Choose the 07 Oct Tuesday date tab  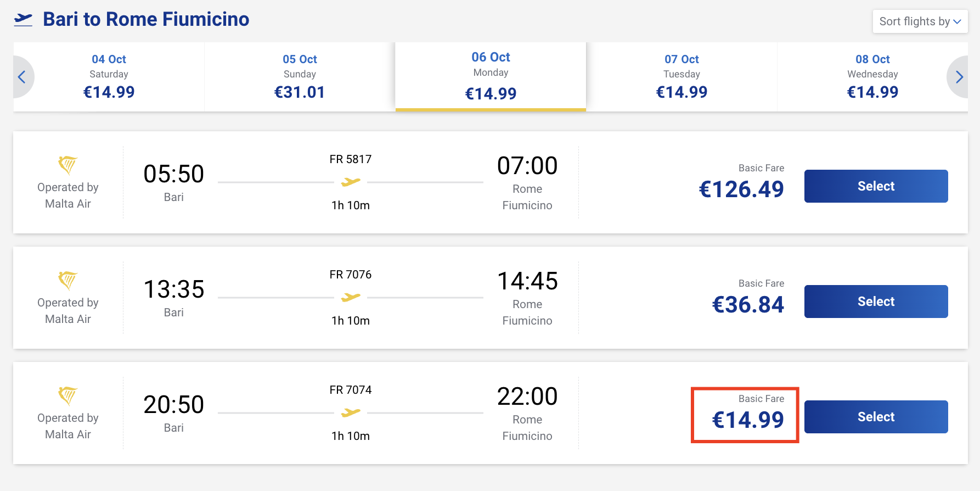point(682,77)
